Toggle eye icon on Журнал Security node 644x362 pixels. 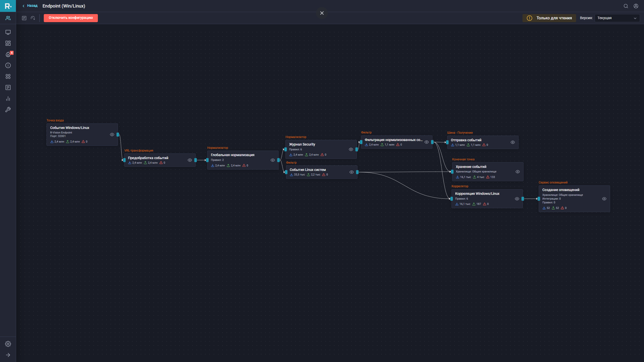pos(351,149)
